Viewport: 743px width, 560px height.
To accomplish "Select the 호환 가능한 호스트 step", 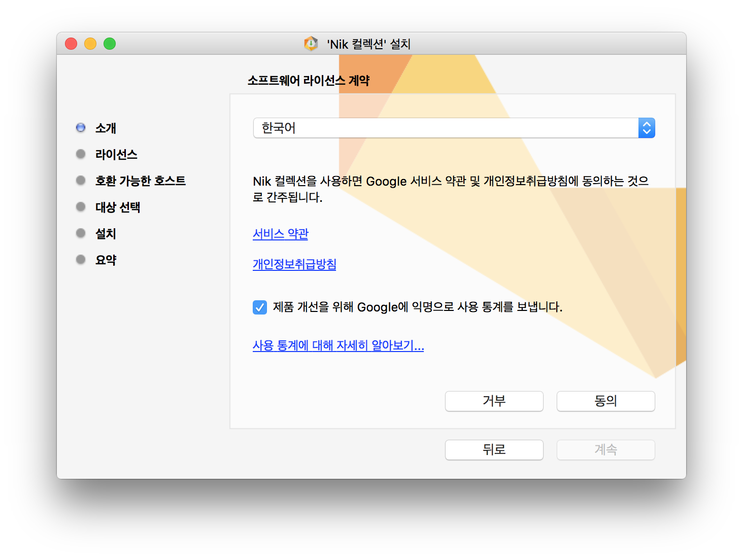I will click(x=141, y=181).
